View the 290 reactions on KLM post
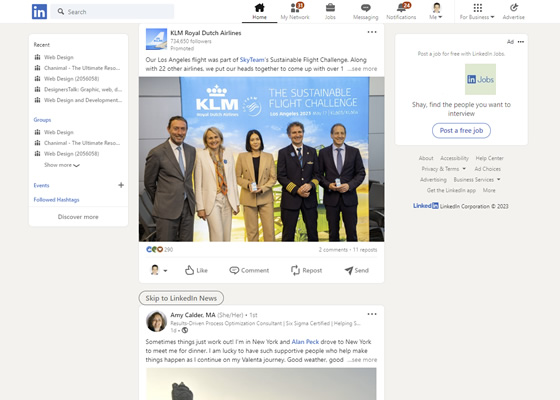The width and height of the screenshot is (560, 400). coord(159,249)
